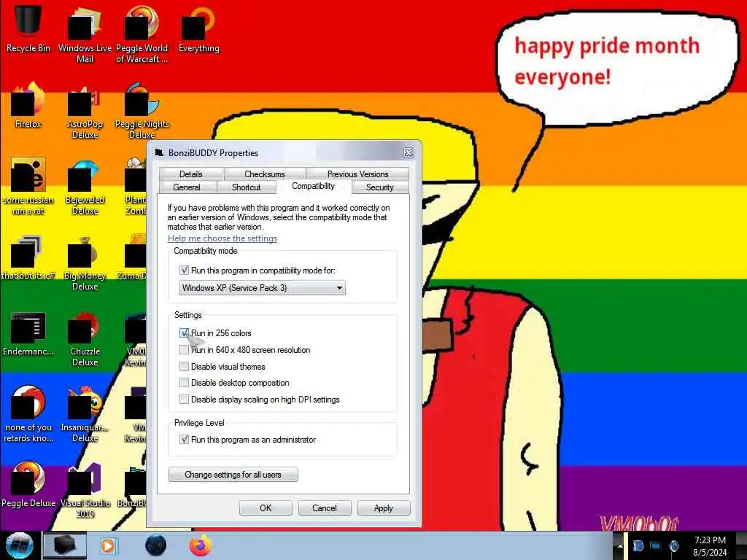
Task: Click OK in BonziBUDDY Properties
Action: click(266, 508)
